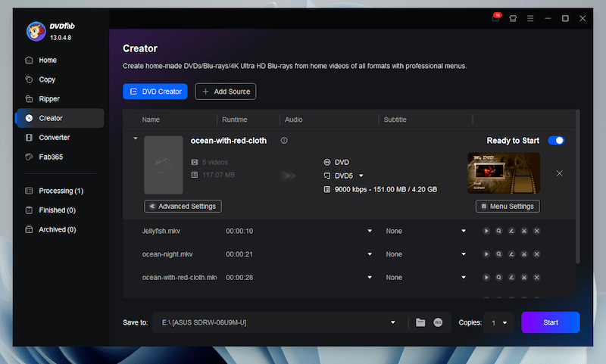Open Converter module in the sidebar
606x364 pixels.
click(55, 138)
